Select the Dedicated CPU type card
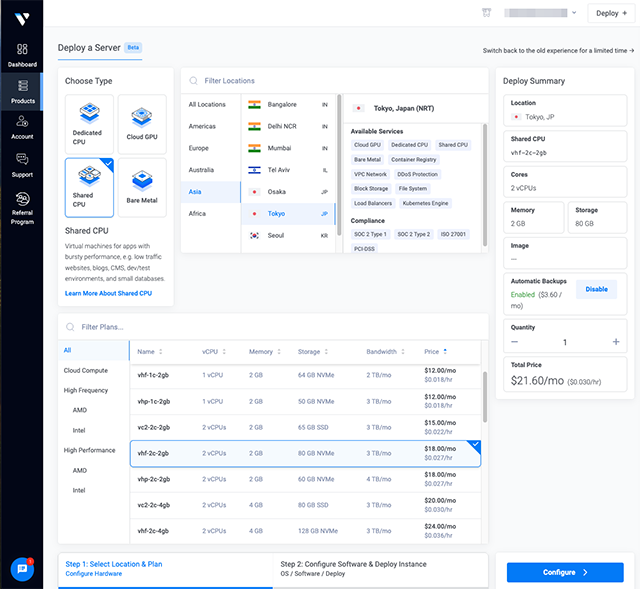The image size is (640, 589). 89,124
